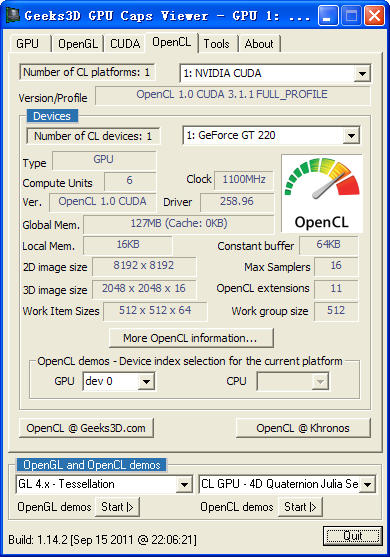Click the Local Mem. value 16KB

[x=128, y=245]
